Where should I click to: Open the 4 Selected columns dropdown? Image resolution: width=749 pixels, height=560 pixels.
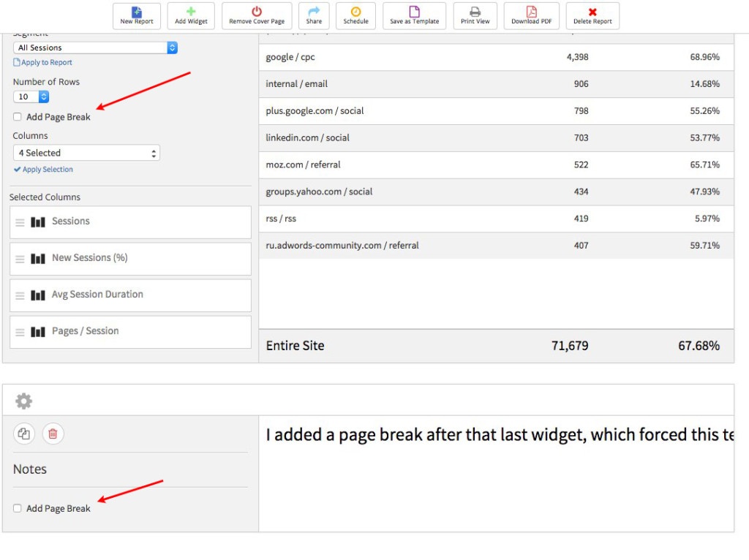click(x=86, y=152)
